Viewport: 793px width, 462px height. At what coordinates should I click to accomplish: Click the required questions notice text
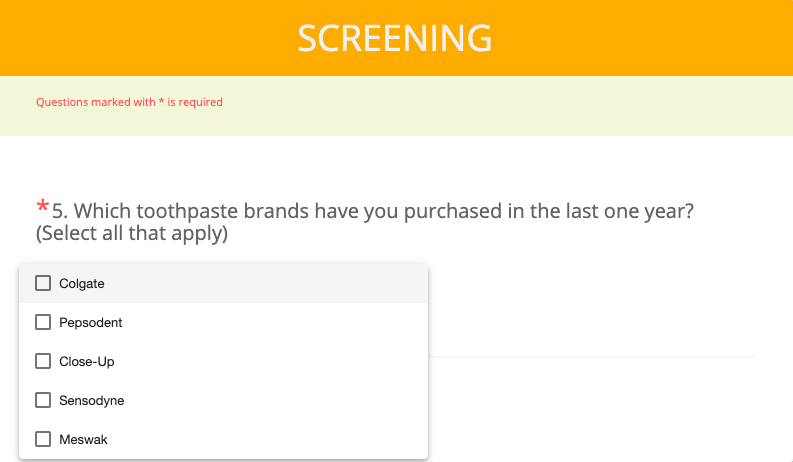[x=129, y=102]
